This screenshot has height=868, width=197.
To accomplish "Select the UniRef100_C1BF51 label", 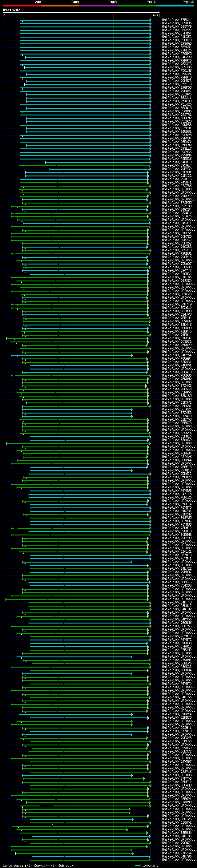I will pyautogui.click(x=177, y=233).
